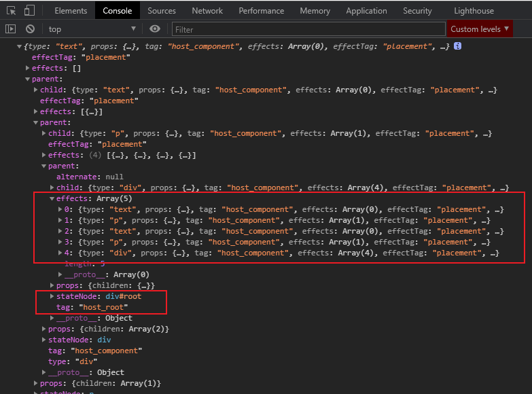
Task: Open the Sources tab
Action: pyautogui.click(x=162, y=11)
